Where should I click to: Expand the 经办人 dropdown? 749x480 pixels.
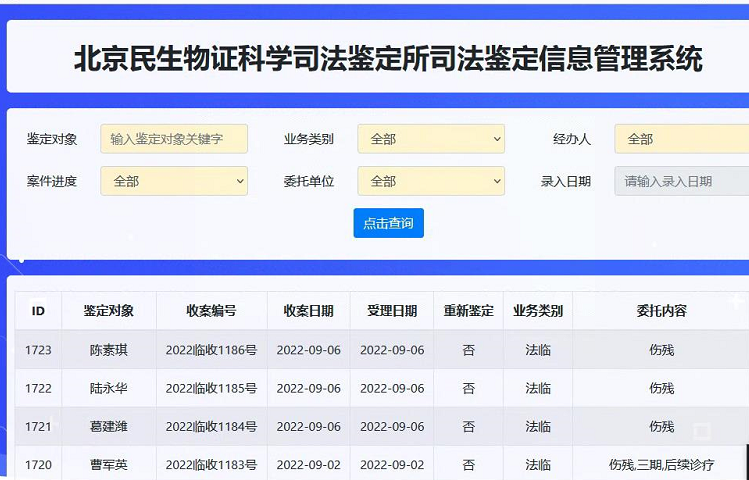682,139
